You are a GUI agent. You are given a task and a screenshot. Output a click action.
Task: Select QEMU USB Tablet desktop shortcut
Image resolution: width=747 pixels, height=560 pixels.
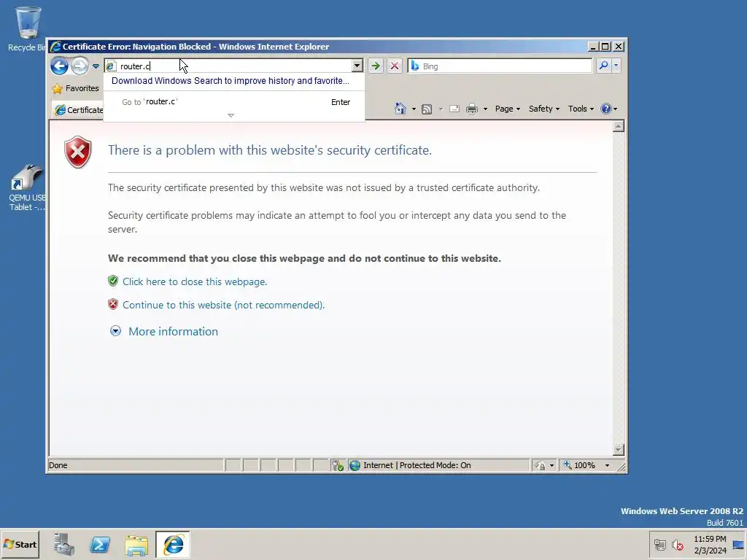tap(27, 187)
